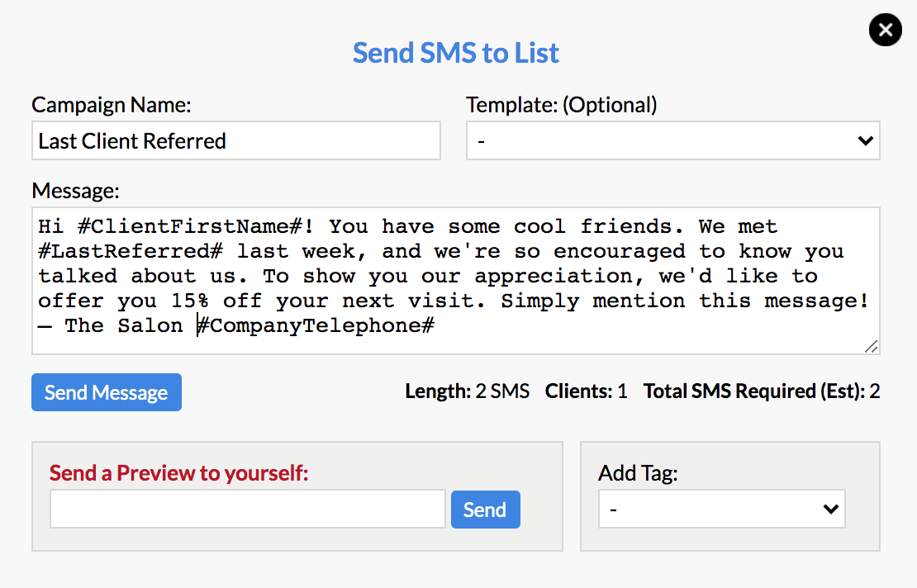Click the #CompanyTelephone# placeholder text

click(x=316, y=325)
